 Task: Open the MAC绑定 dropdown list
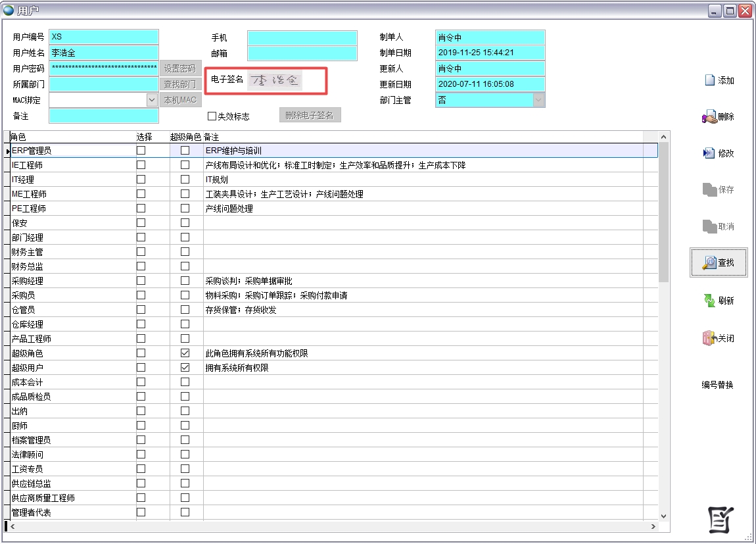point(152,100)
